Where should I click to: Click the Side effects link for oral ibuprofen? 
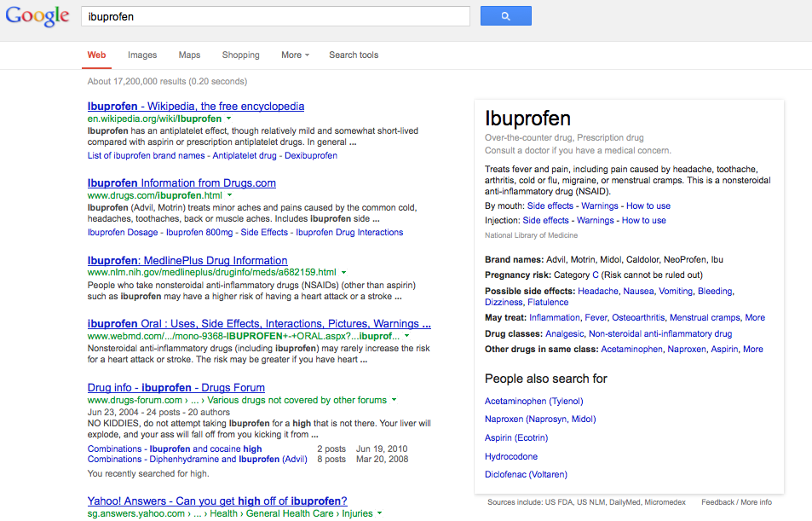tap(550, 206)
